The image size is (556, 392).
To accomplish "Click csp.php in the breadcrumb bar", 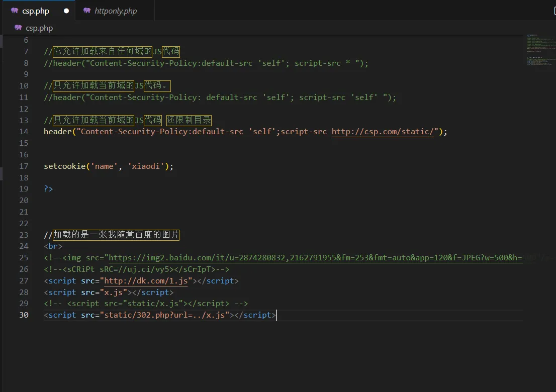I will pyautogui.click(x=39, y=28).
